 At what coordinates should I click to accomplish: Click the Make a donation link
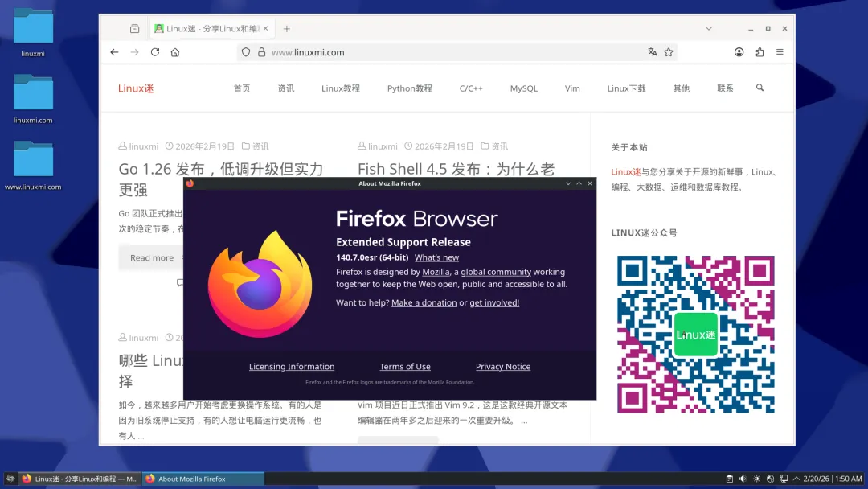click(424, 302)
